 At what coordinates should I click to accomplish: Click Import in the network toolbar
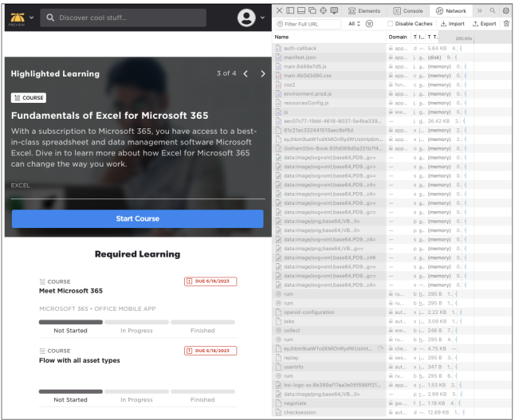tap(453, 24)
